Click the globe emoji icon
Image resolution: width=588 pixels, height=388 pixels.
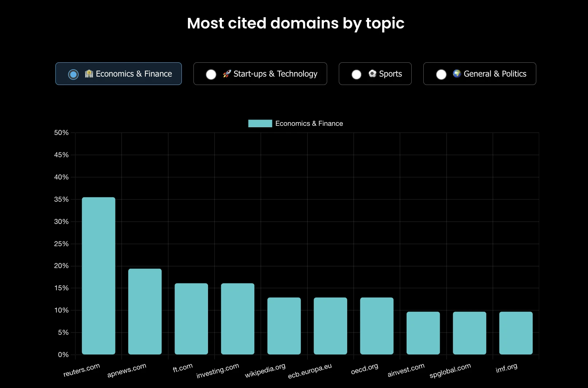[x=457, y=74]
